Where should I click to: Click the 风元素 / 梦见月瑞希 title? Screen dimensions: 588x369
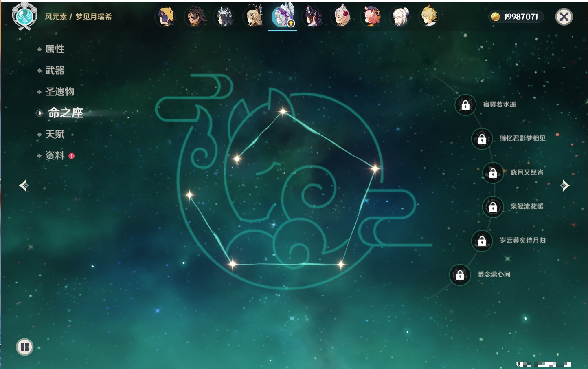click(x=78, y=17)
